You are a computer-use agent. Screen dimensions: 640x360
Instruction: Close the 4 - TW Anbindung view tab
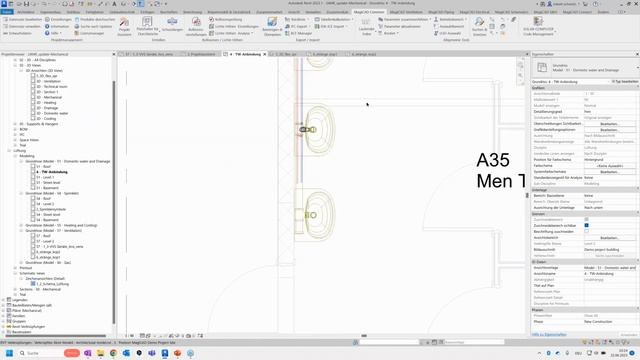(264, 54)
